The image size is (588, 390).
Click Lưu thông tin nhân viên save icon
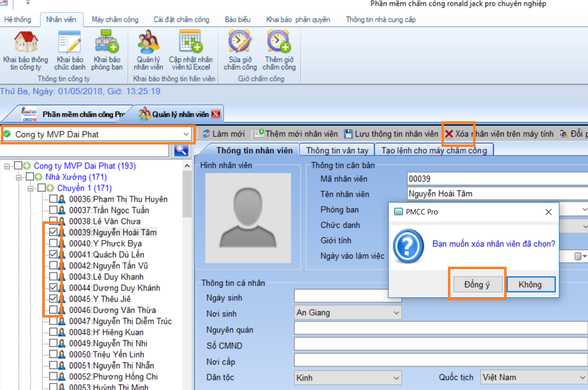coord(348,134)
